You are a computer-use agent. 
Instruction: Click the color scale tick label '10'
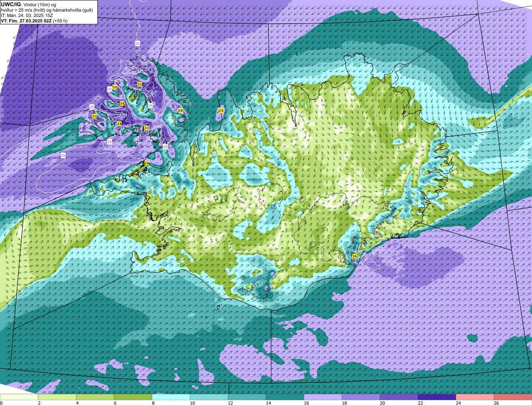[192, 403]
